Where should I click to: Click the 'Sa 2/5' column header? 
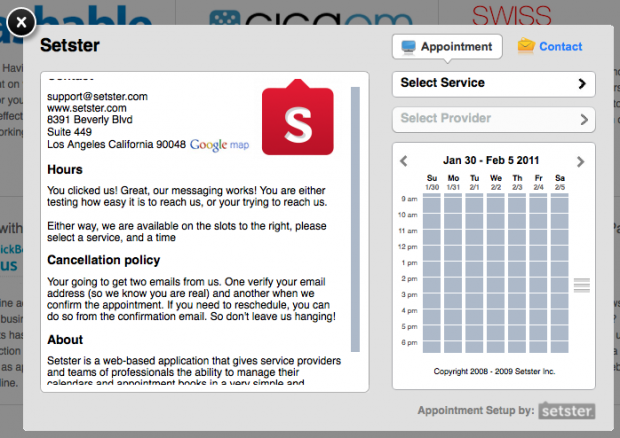pyautogui.click(x=560, y=182)
